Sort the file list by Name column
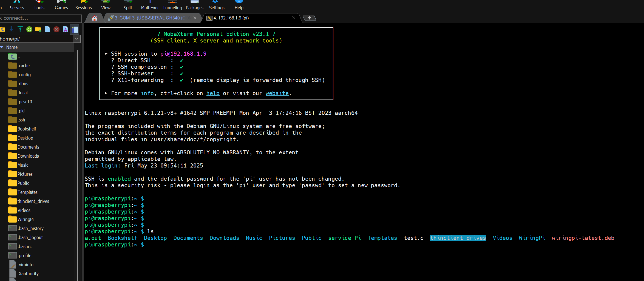The height and width of the screenshot is (281, 644). point(37,47)
